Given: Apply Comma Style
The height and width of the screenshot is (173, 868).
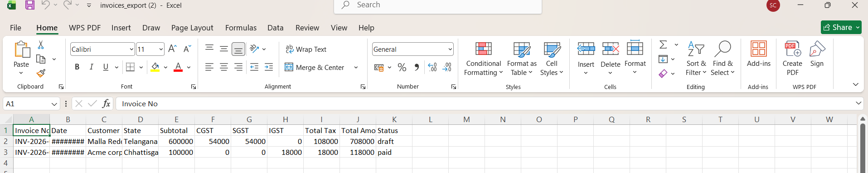Looking at the screenshot, I should tap(417, 67).
